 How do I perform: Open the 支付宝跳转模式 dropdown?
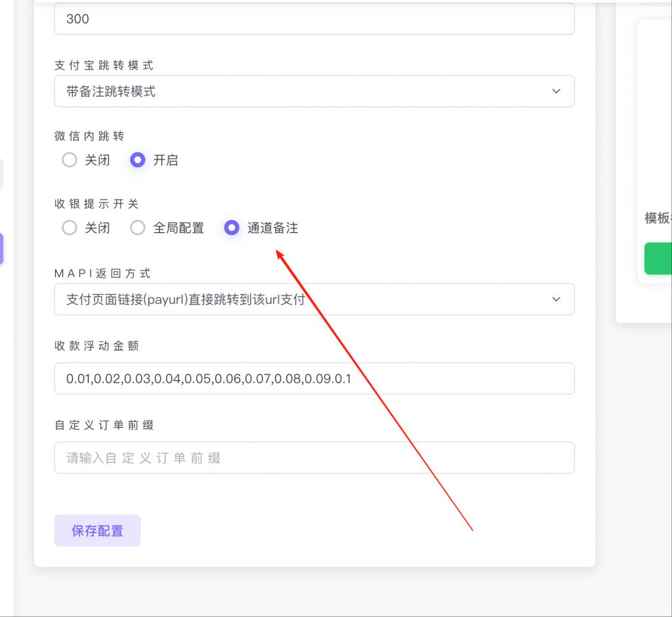click(x=314, y=91)
